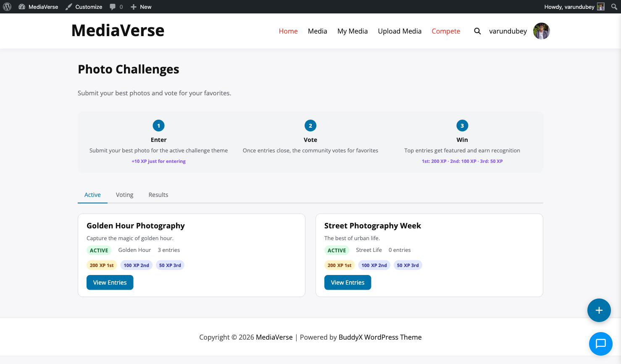
Task: Click the small avatar beside Howdy, varundubey
Action: [x=600, y=6]
